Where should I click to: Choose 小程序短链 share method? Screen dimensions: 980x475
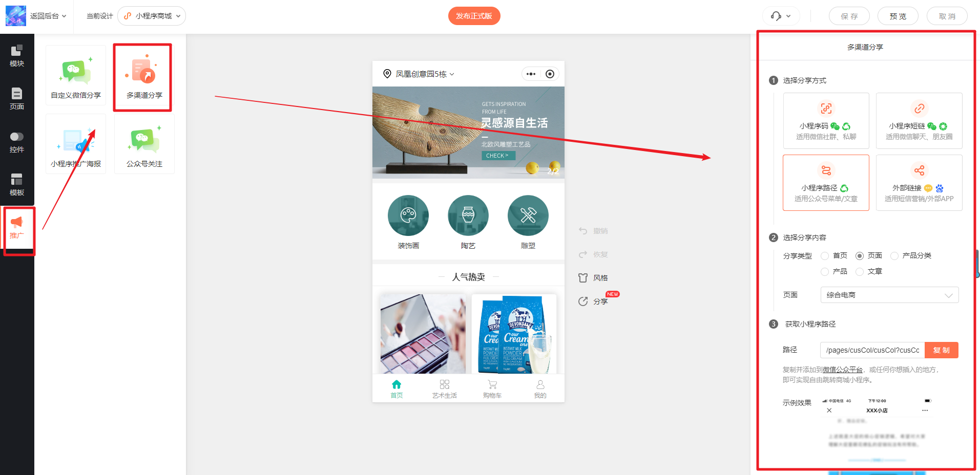tap(919, 121)
